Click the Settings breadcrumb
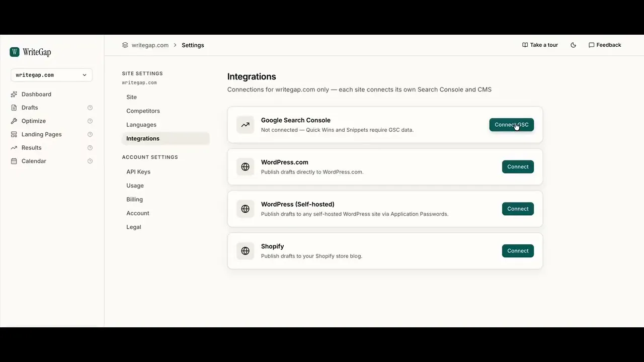Image resolution: width=644 pixels, height=362 pixels. (193, 45)
